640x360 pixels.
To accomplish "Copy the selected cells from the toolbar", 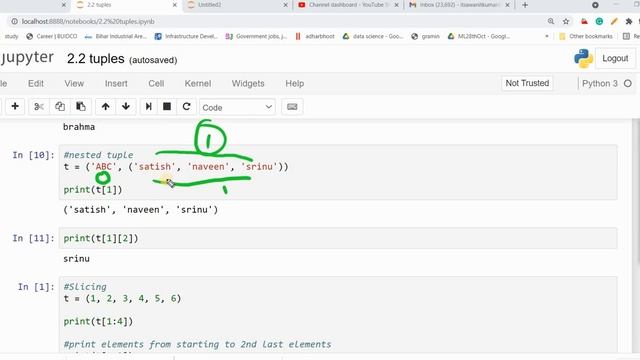I will point(60,107).
